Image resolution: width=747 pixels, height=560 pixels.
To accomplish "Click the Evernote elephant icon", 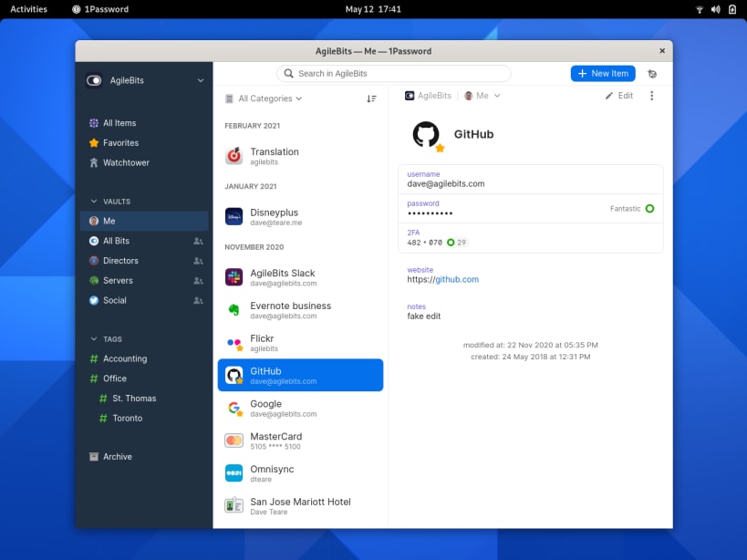I will (233, 310).
